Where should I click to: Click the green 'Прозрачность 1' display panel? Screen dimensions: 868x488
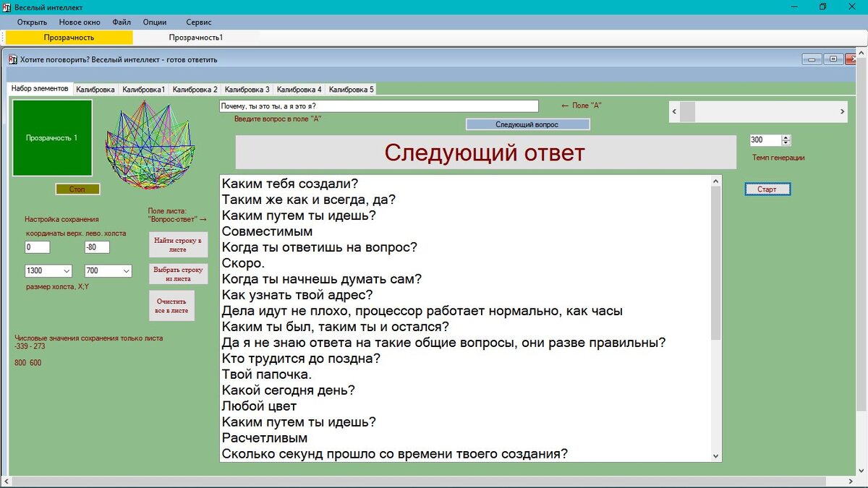point(51,139)
